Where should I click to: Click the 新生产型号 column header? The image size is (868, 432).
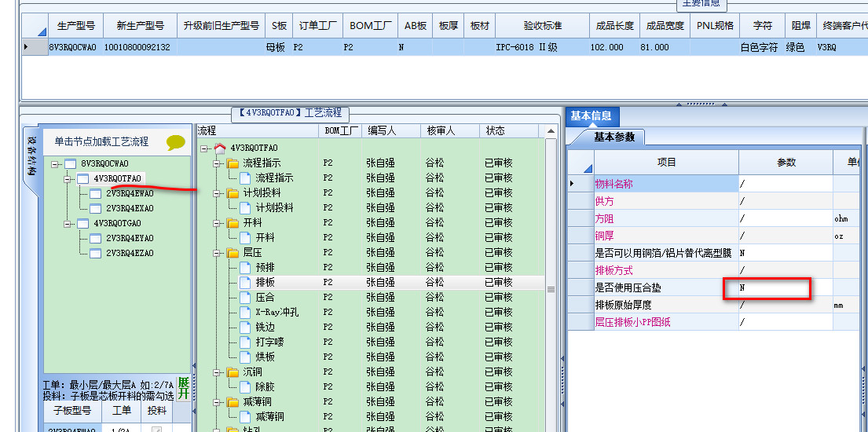[141, 25]
